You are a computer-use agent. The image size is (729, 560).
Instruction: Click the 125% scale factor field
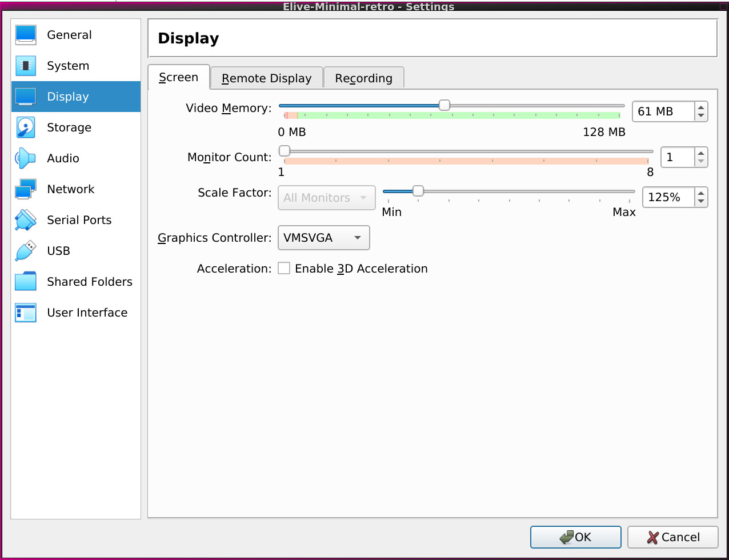click(x=668, y=197)
